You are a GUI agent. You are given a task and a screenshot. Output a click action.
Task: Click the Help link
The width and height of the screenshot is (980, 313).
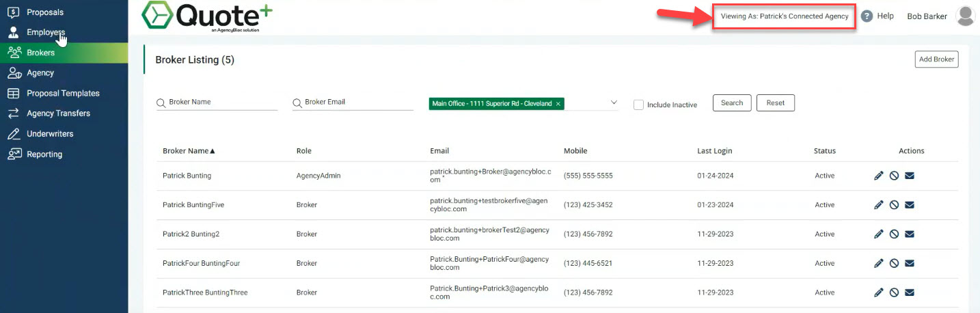coord(885,16)
